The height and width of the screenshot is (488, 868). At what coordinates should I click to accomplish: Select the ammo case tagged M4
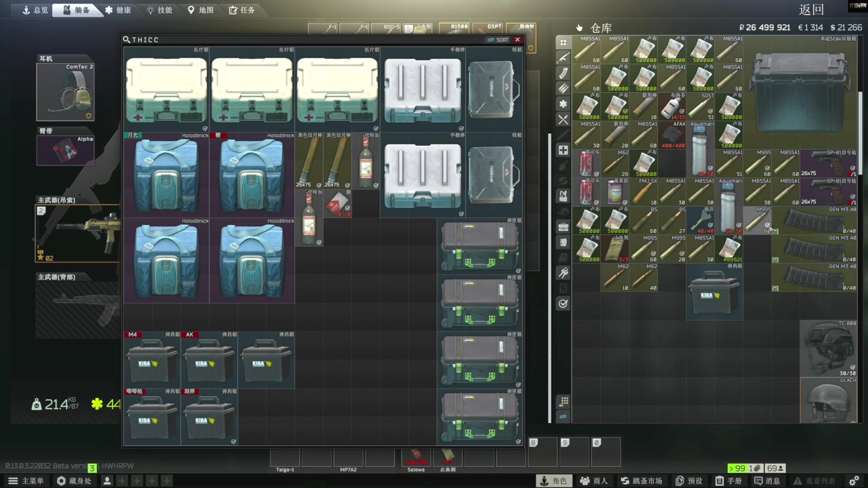tap(152, 360)
